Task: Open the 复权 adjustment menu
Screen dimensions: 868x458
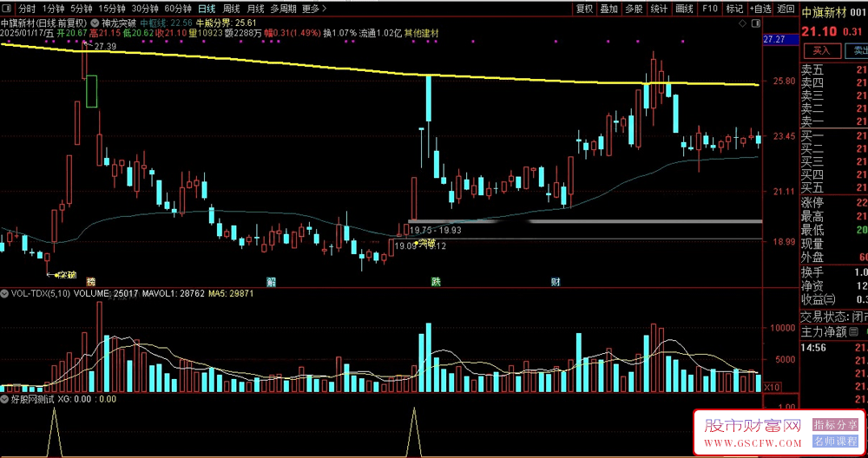Action: coord(584,9)
